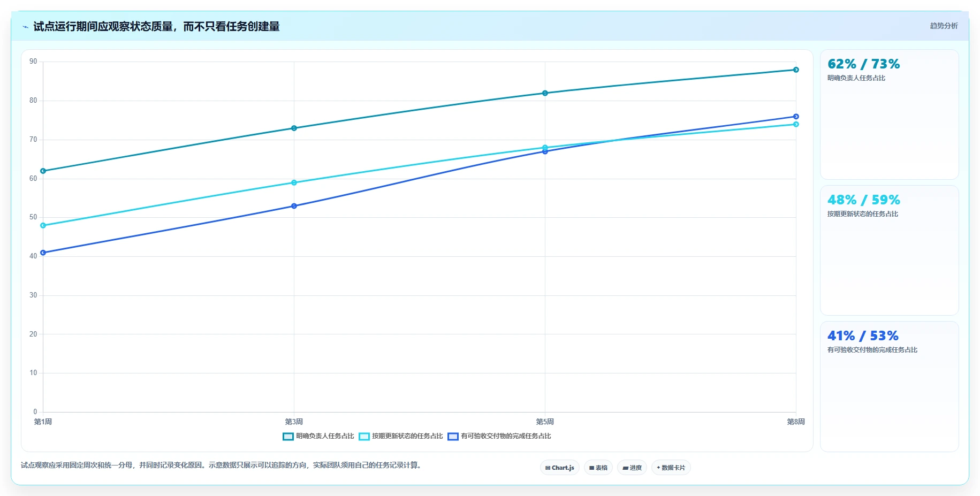Click the y-axis value 90
This screenshot has width=980, height=496.
pyautogui.click(x=33, y=62)
